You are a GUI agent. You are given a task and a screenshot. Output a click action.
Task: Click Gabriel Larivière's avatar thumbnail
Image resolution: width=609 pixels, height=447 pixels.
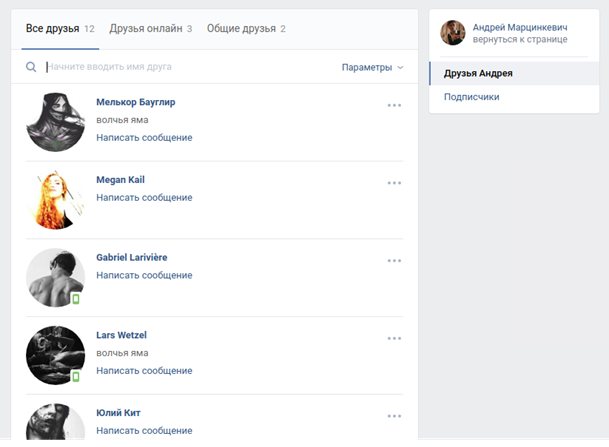(x=56, y=277)
